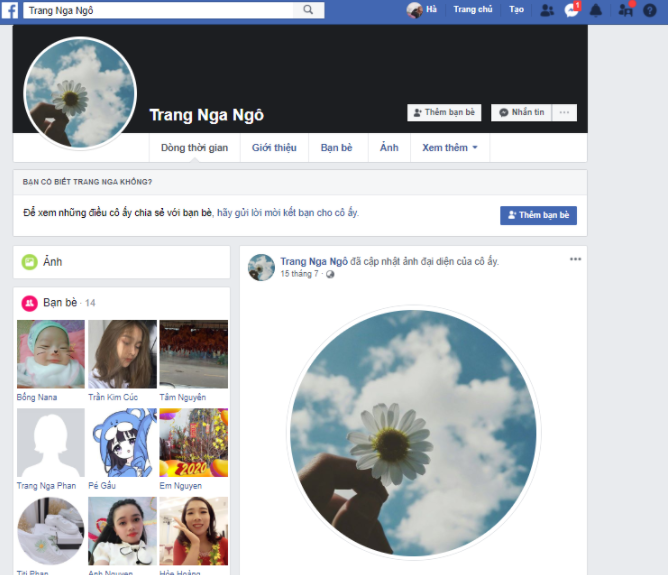Open Tâm Nguyên friend thumbnail
The width and height of the screenshot is (668, 575).
click(x=193, y=354)
